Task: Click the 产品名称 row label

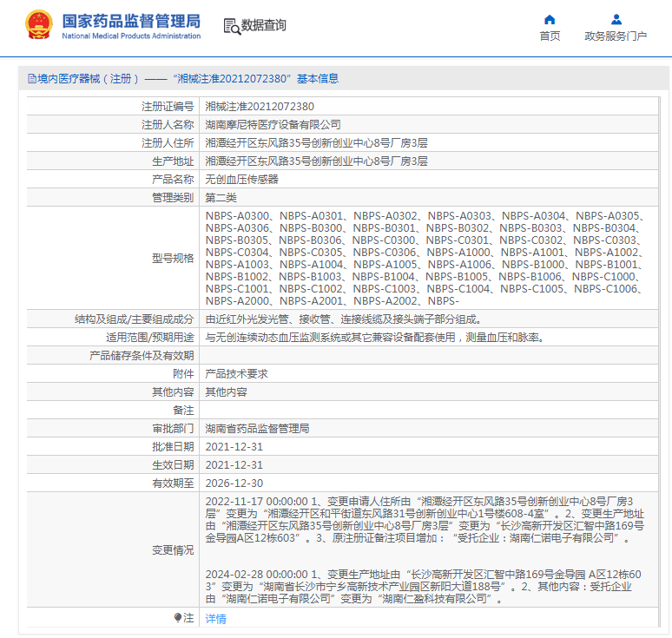Action: pos(173,179)
